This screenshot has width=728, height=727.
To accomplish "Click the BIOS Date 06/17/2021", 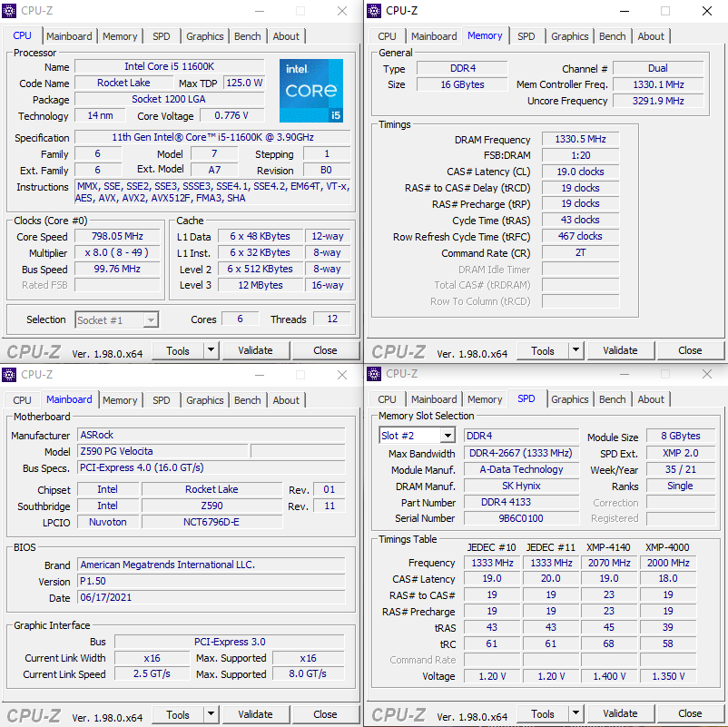I will click(x=212, y=597).
